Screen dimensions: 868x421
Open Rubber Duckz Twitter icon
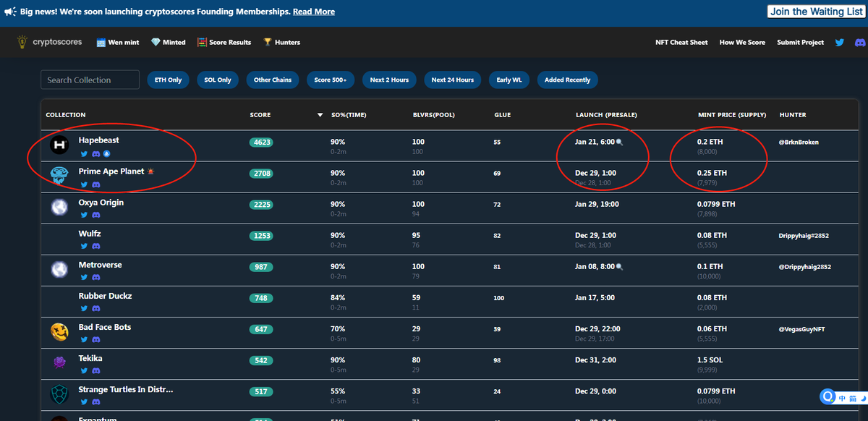[x=84, y=309]
